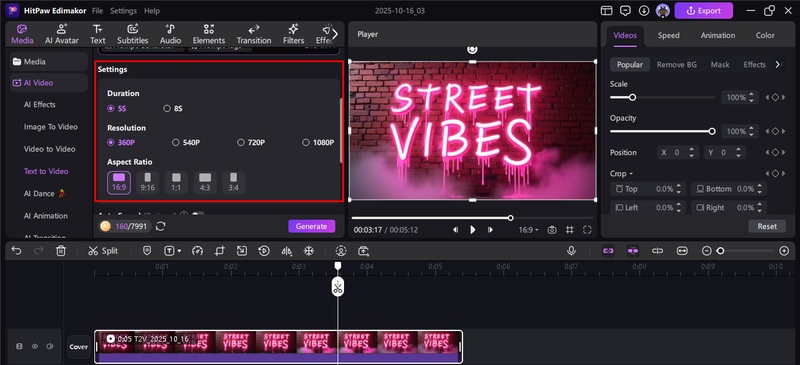Choose 720P resolution
Image resolution: width=800 pixels, height=365 pixels.
pos(251,142)
